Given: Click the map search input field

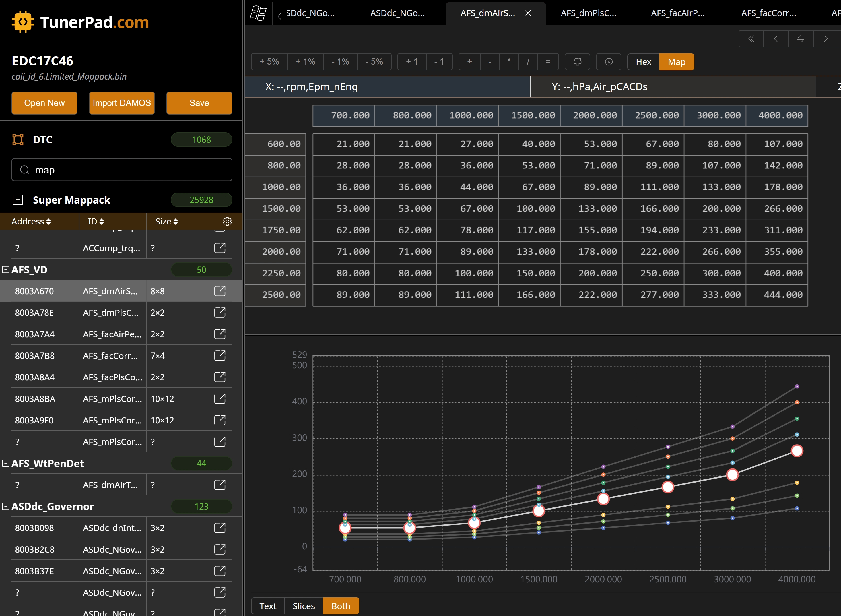Looking at the screenshot, I should [122, 170].
